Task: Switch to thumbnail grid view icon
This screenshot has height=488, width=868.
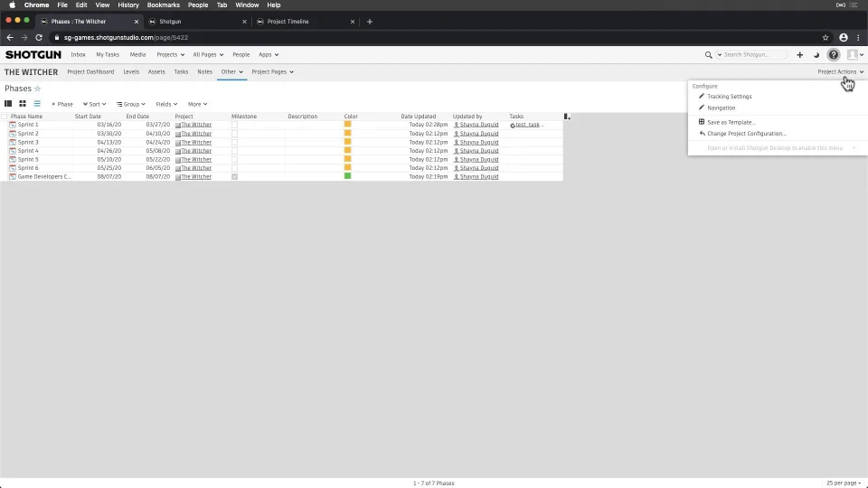Action: pos(23,103)
